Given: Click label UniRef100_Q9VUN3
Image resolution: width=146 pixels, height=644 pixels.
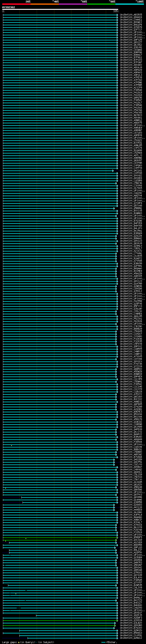Looking at the screenshot, I should (x=131, y=625).
